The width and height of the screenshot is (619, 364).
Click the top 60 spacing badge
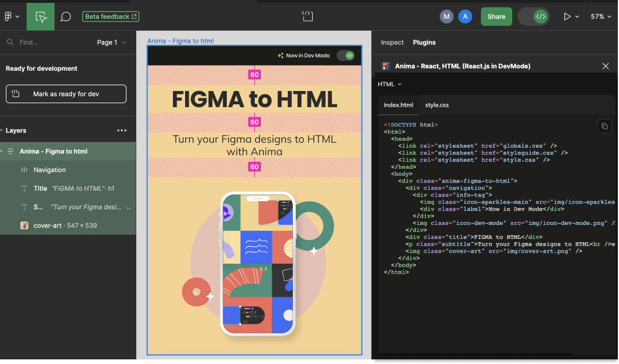pos(254,75)
